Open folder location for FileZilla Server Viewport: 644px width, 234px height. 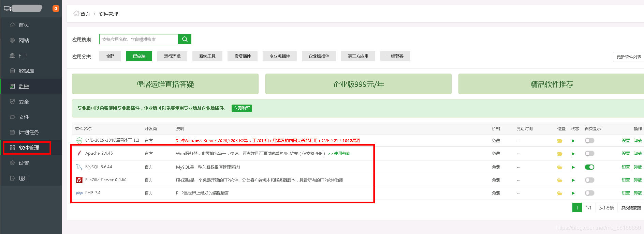pos(560,180)
